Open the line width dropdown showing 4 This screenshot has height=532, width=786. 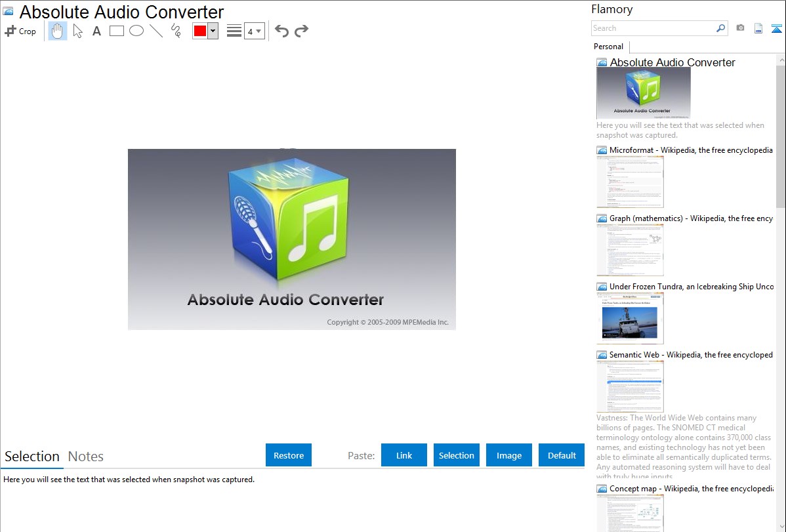[255, 31]
